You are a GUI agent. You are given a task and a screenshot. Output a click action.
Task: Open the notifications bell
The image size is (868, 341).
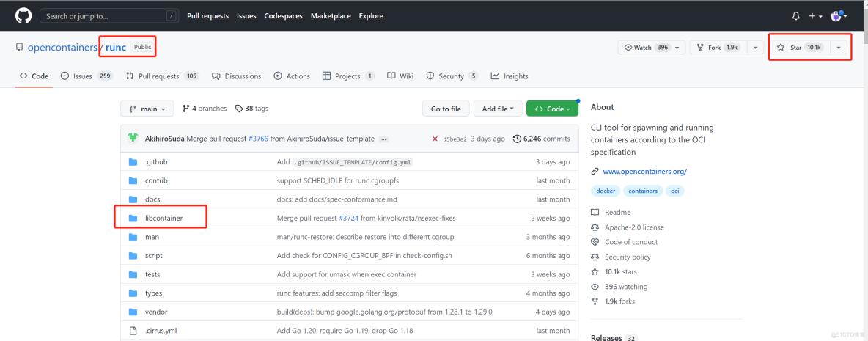tap(796, 16)
